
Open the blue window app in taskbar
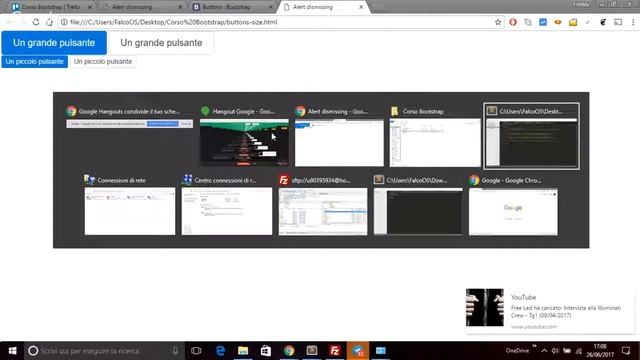380,351
